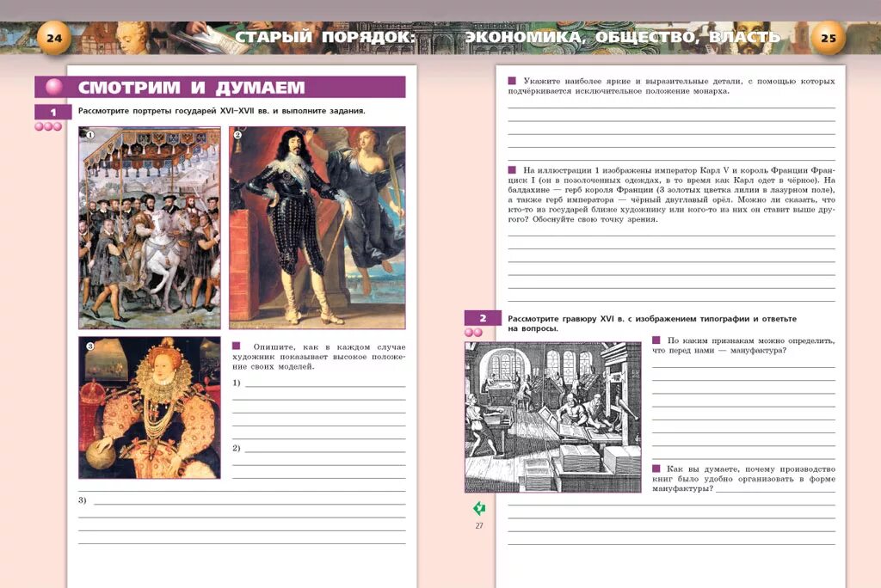Click text 'На иллюстрации 1 изображены император Карл V'

click(x=626, y=170)
